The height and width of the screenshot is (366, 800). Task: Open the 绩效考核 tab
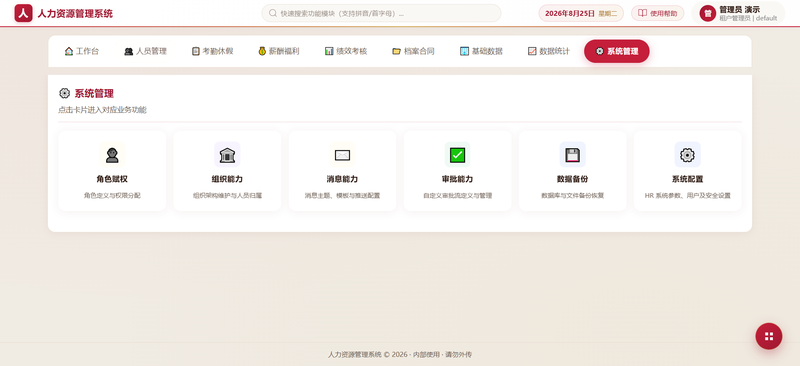click(345, 51)
